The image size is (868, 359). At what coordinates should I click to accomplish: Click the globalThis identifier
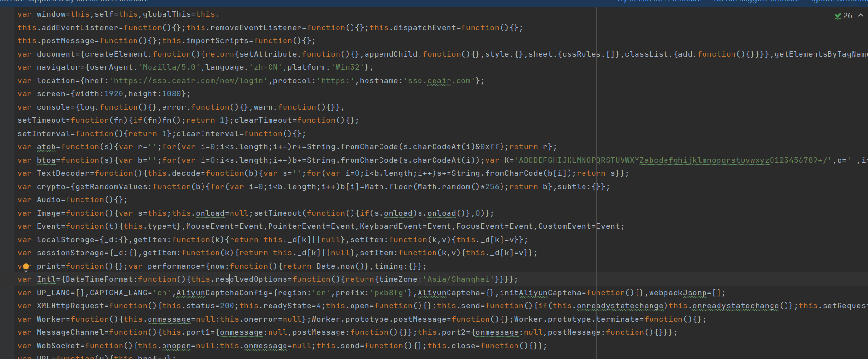167,14
